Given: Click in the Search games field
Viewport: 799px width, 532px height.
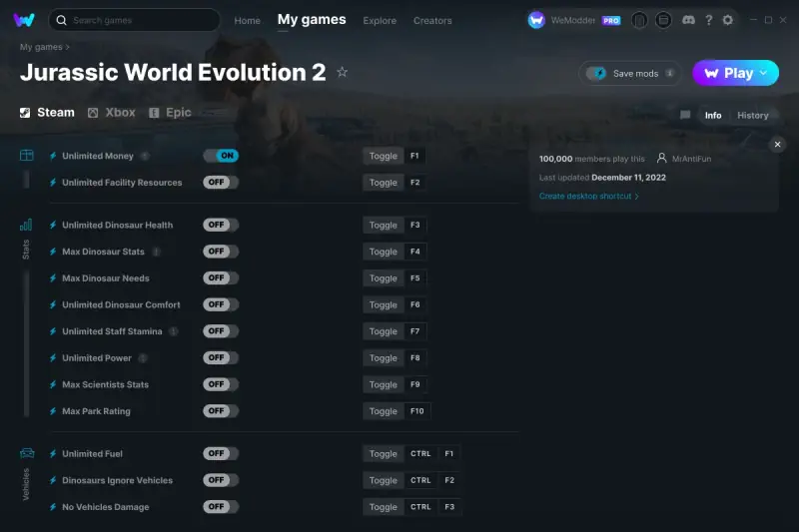Looking at the screenshot, I should (134, 20).
